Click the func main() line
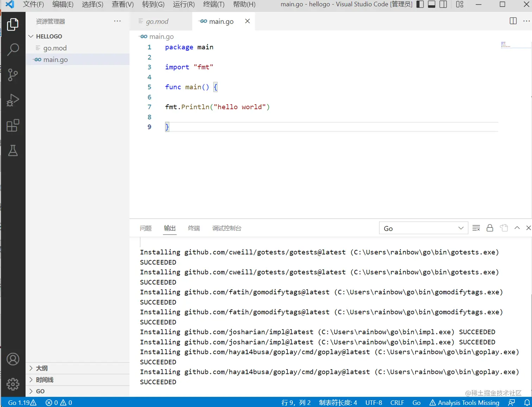Screen dimensions: 532x407 [x=191, y=87]
